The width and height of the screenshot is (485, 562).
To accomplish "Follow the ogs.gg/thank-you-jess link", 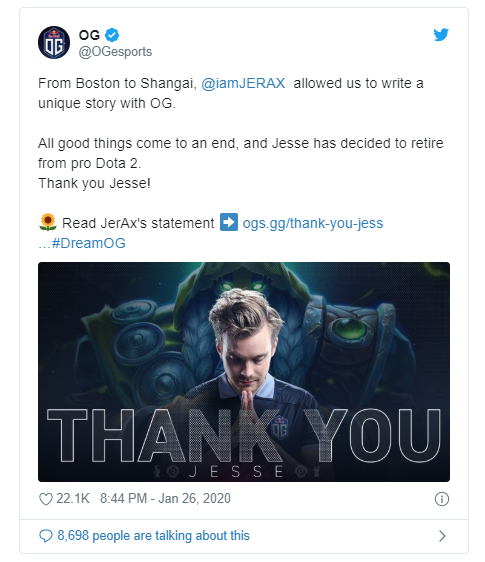I will (x=313, y=223).
